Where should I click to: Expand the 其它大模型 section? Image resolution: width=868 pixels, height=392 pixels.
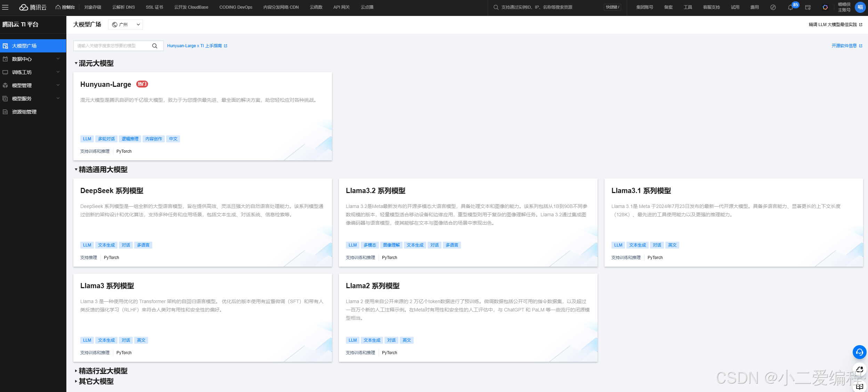pyautogui.click(x=96, y=381)
